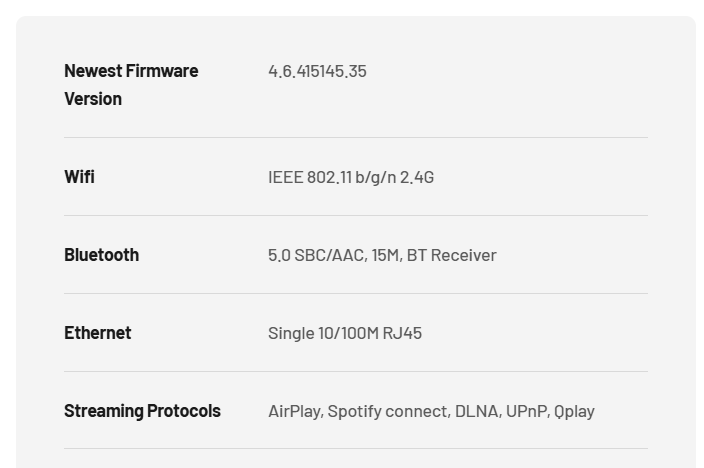Click the RJ45 connector text
This screenshot has width=704, height=468.
402,333
